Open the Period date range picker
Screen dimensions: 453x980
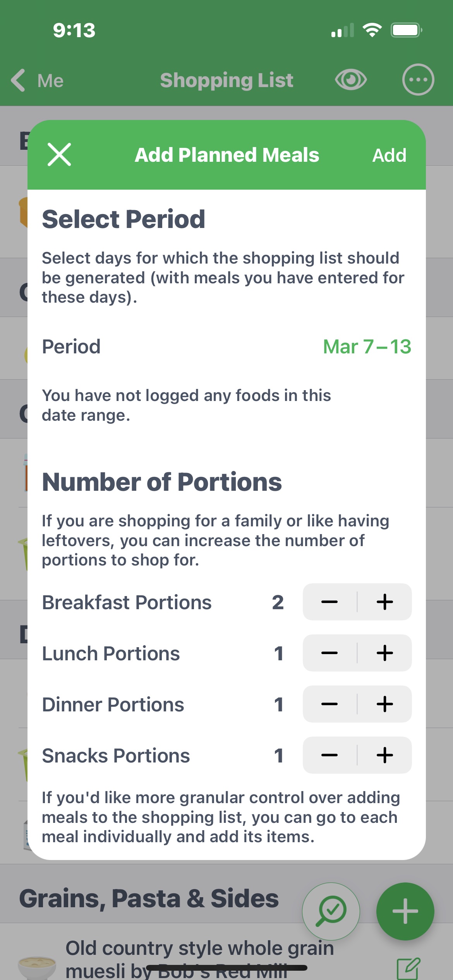367,347
